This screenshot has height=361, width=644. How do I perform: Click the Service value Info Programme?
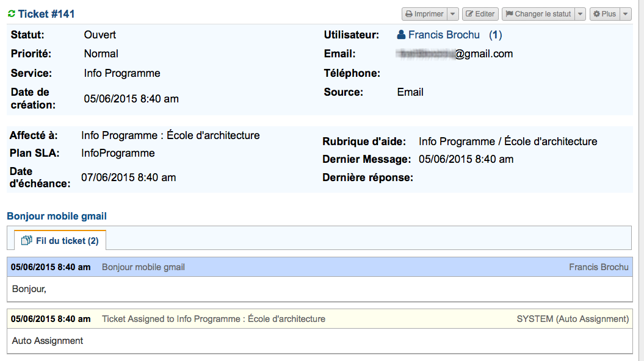[x=122, y=73]
